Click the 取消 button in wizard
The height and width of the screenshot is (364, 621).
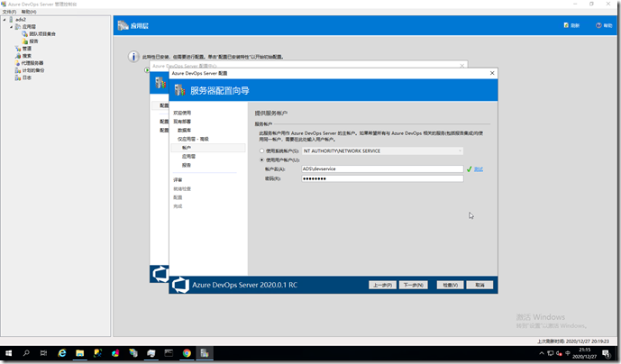click(479, 285)
